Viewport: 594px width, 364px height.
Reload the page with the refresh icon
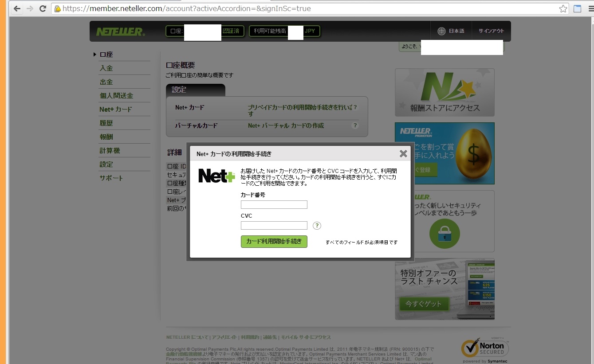point(43,8)
